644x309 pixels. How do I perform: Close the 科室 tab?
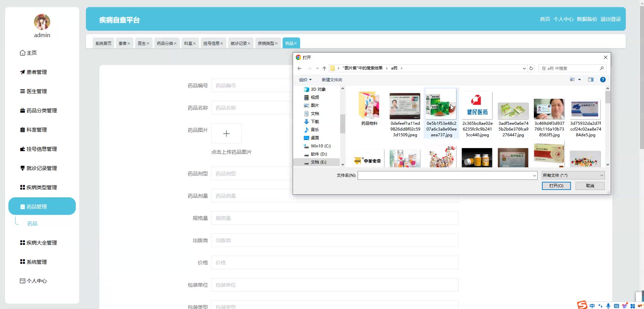(194, 44)
